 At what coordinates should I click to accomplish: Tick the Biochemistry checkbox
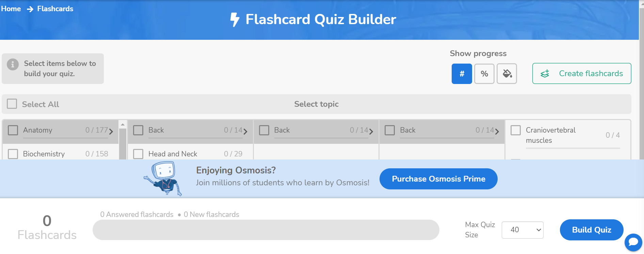coord(13,154)
